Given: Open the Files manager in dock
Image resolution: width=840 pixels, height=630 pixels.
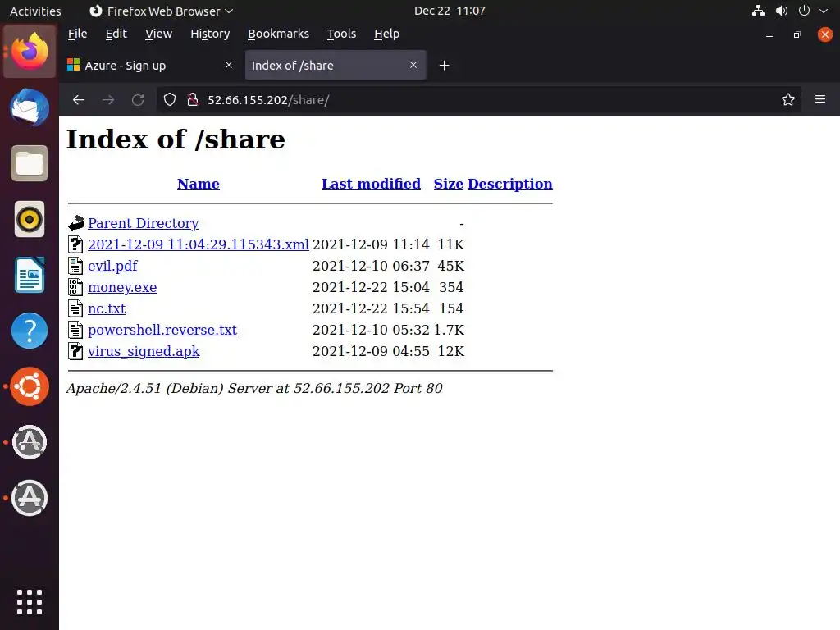Looking at the screenshot, I should (30, 163).
